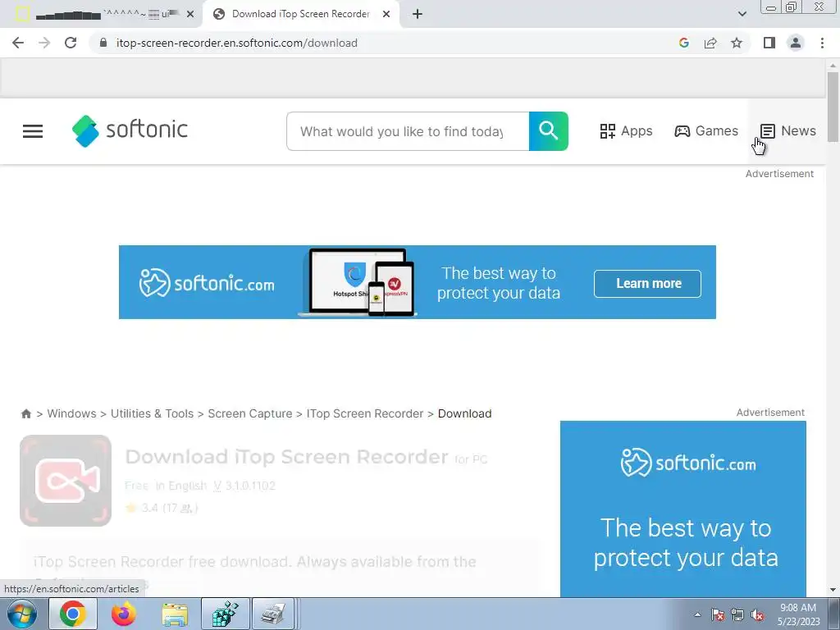The width and height of the screenshot is (840, 630).
Task: Launch Firefox from the taskbar
Action: 124,614
